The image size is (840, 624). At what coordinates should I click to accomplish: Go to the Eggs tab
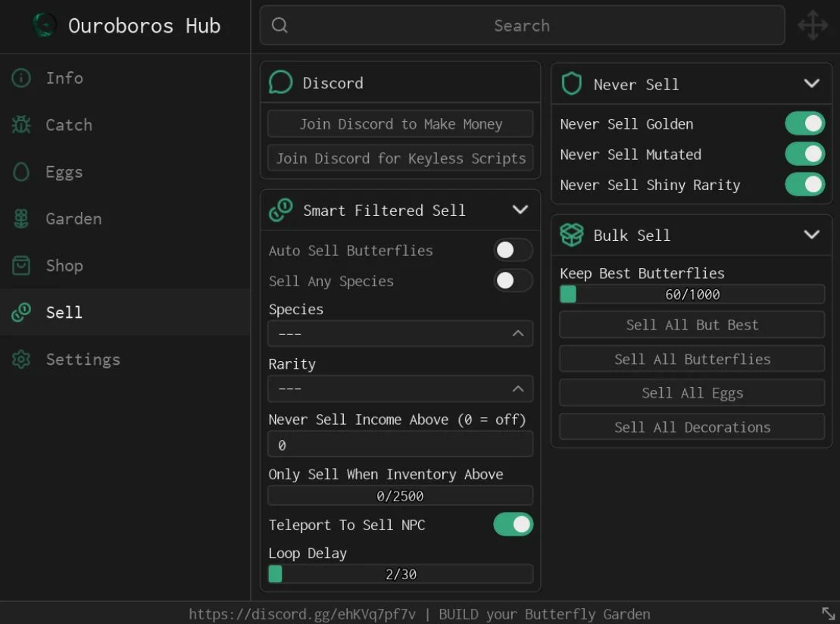(x=125, y=172)
